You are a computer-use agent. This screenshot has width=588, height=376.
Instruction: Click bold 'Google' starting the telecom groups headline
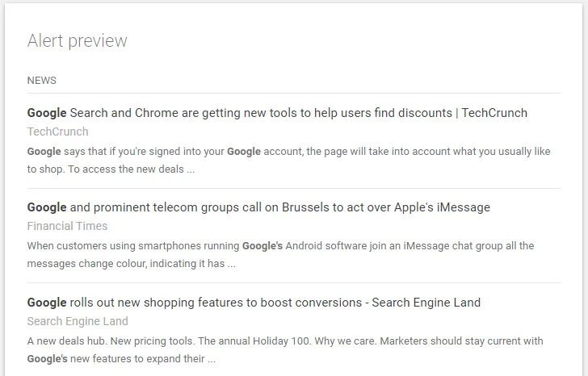click(47, 207)
